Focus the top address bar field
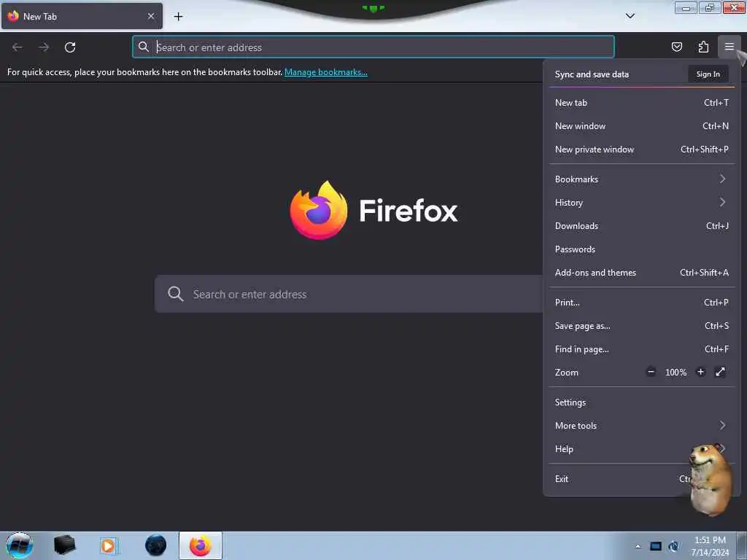The width and height of the screenshot is (747, 560). click(373, 47)
